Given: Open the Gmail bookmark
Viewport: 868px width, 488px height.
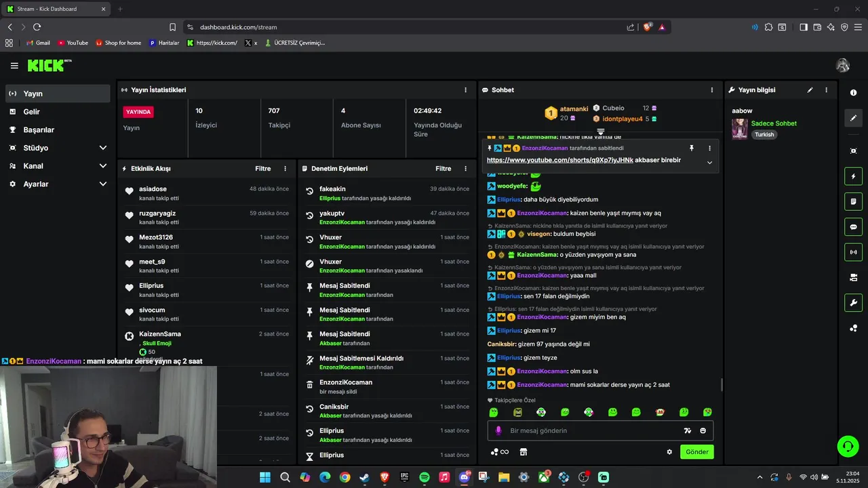Looking at the screenshot, I should point(38,43).
